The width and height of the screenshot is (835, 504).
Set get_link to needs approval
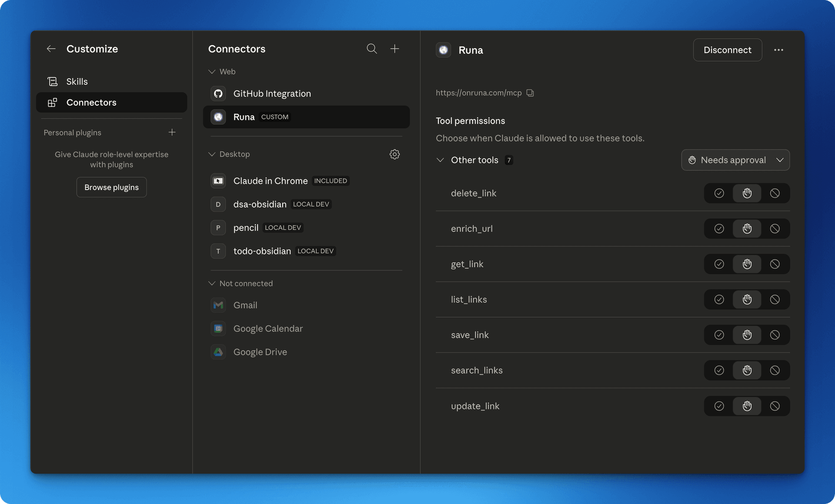pyautogui.click(x=747, y=264)
